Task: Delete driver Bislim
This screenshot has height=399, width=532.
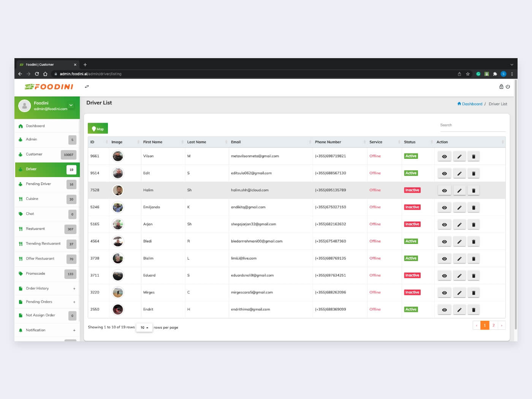Action: point(473,259)
